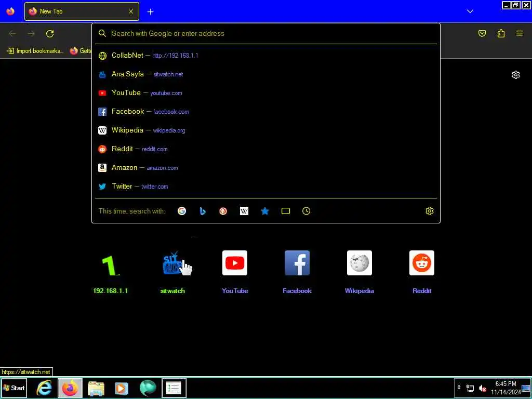Open the Extensions puzzle icon

[501, 33]
